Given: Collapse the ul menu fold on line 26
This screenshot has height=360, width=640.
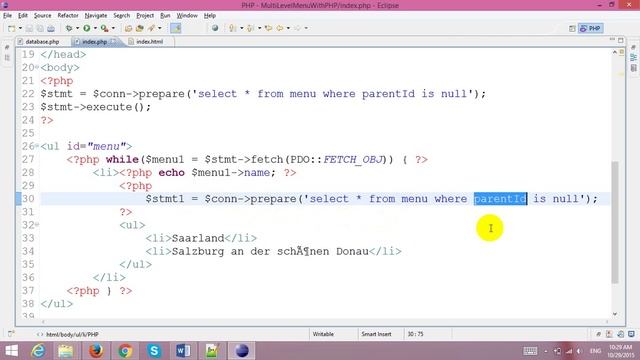Looking at the screenshot, I should click(37, 146).
